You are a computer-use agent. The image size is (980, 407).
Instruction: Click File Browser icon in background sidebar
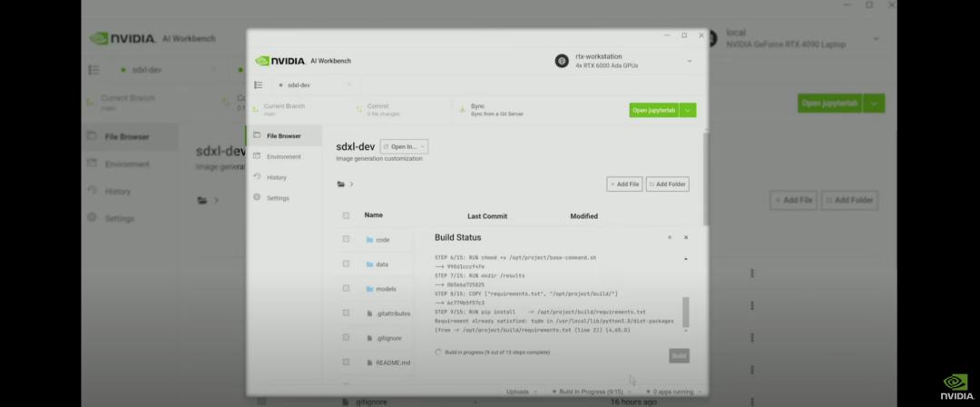(92, 136)
